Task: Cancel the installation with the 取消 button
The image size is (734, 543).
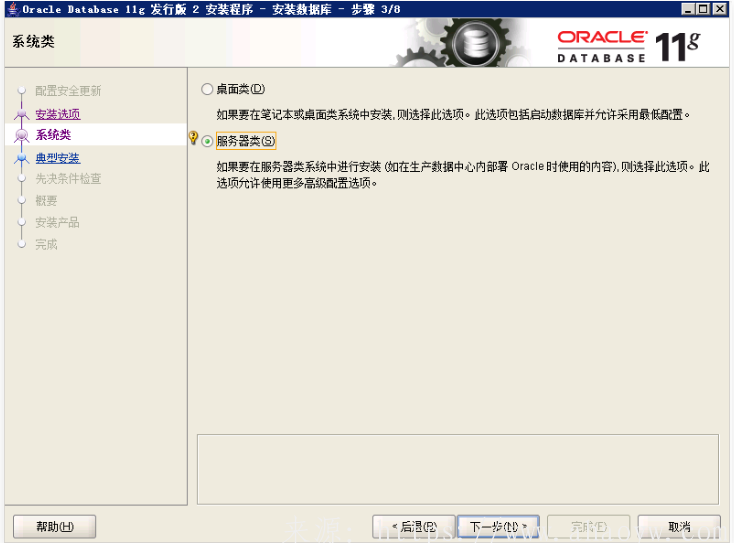Action: tap(679, 526)
